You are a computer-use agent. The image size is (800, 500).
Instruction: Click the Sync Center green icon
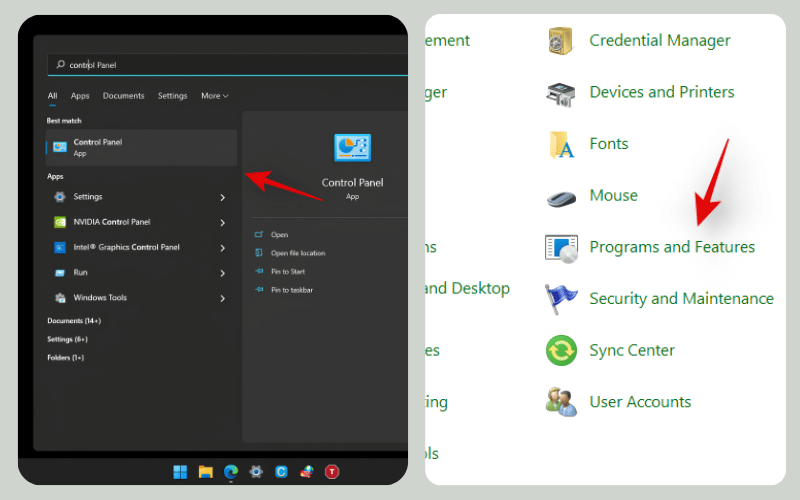(561, 351)
